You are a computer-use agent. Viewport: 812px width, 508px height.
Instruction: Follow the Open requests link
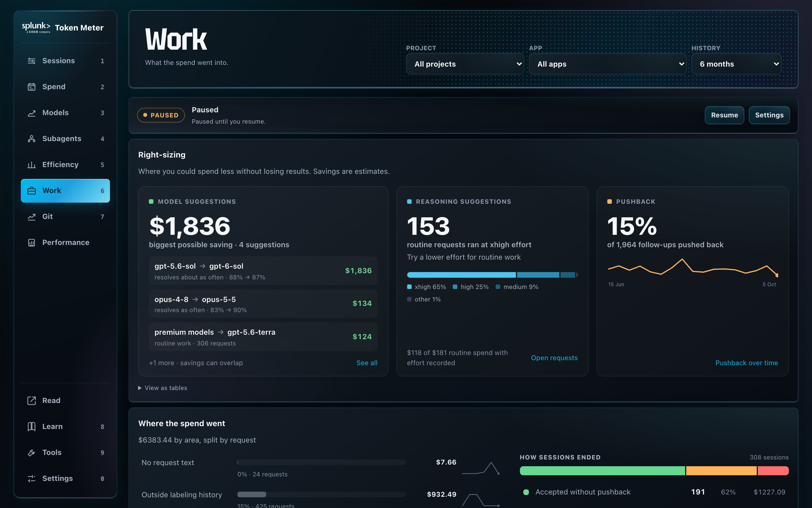tap(554, 358)
